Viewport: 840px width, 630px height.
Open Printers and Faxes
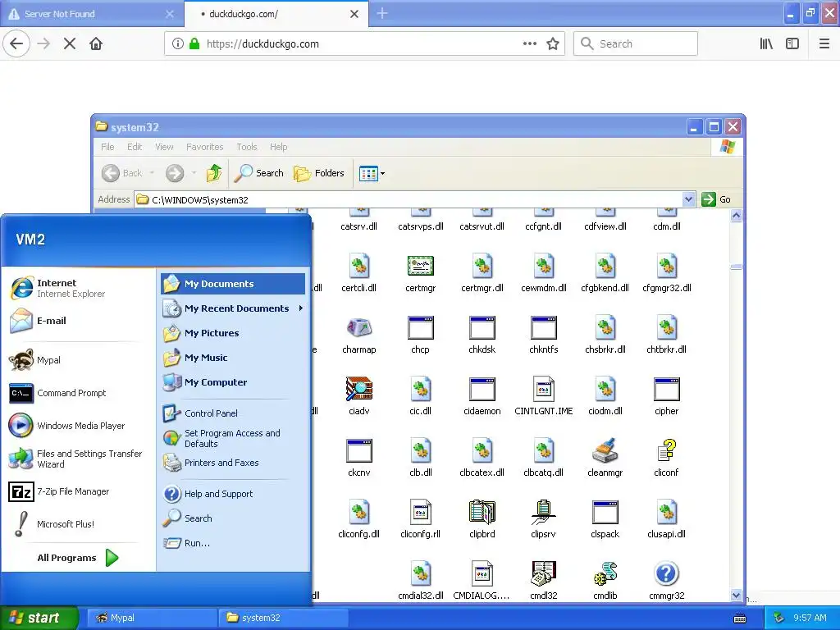pos(211,463)
